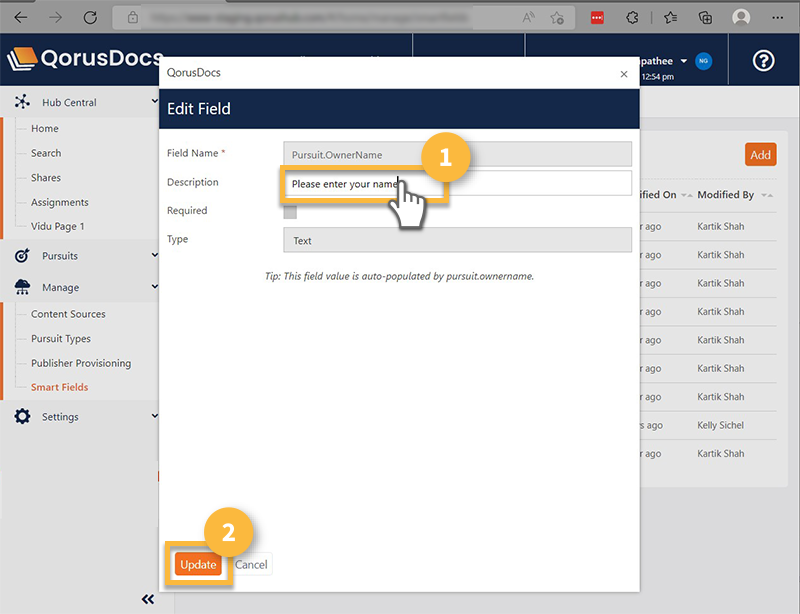Sort by Modified By column arrows
Viewport: 800px width, 614px height.
(x=766, y=195)
